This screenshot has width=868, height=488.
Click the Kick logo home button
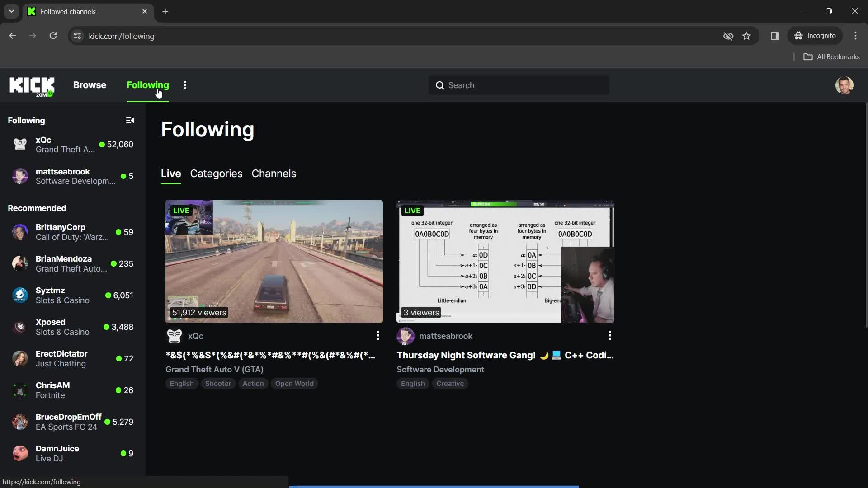point(32,85)
